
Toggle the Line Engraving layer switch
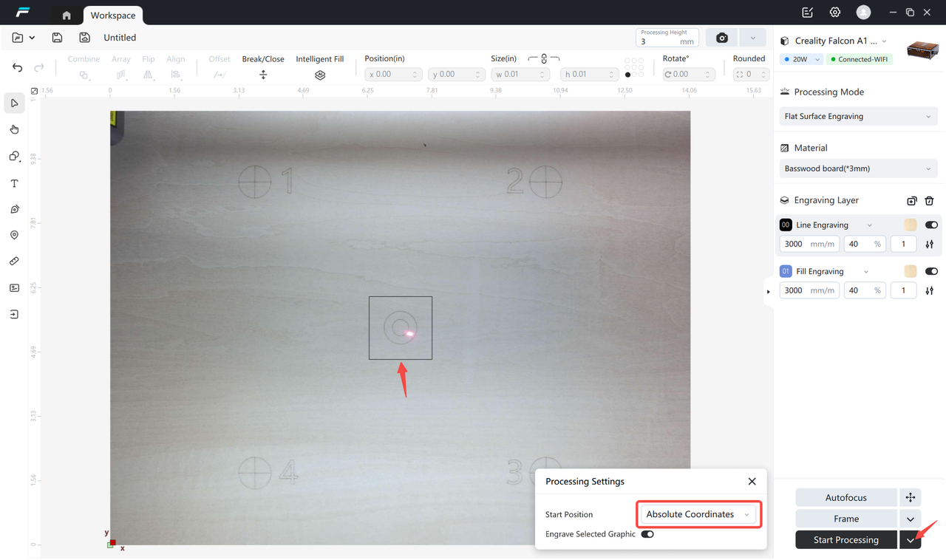click(931, 225)
